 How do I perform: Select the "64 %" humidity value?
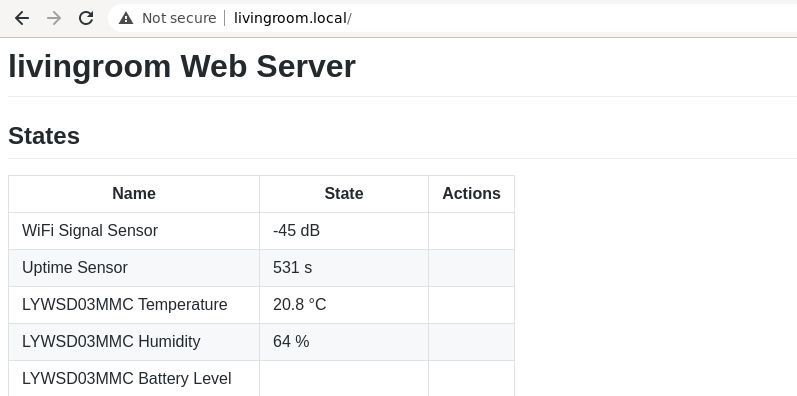point(291,342)
